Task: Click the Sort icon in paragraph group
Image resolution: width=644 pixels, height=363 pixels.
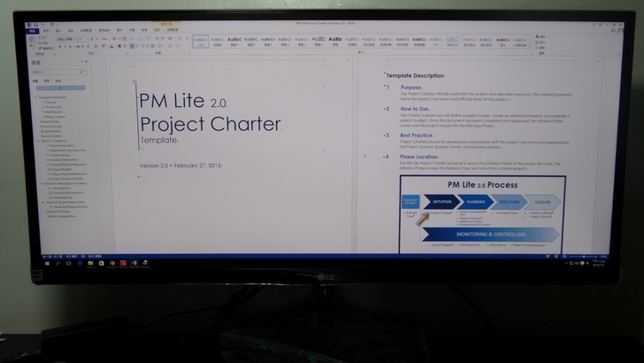Action: pos(180,39)
